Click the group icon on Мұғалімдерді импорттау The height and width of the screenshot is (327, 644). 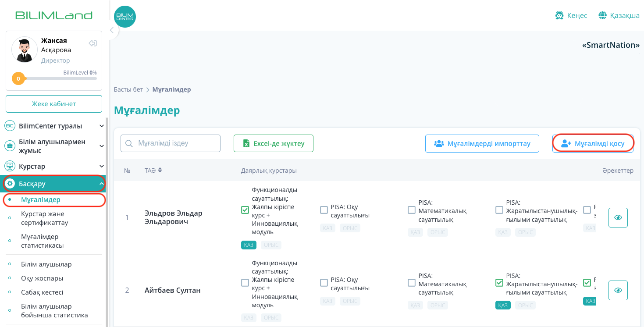(x=439, y=143)
